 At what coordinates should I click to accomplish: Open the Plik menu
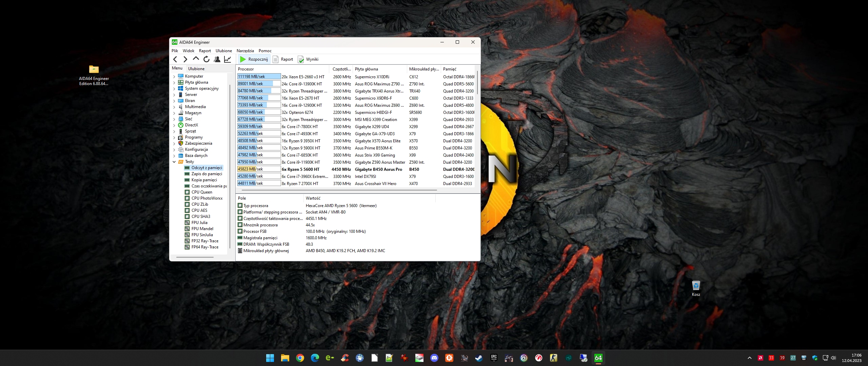tap(175, 51)
